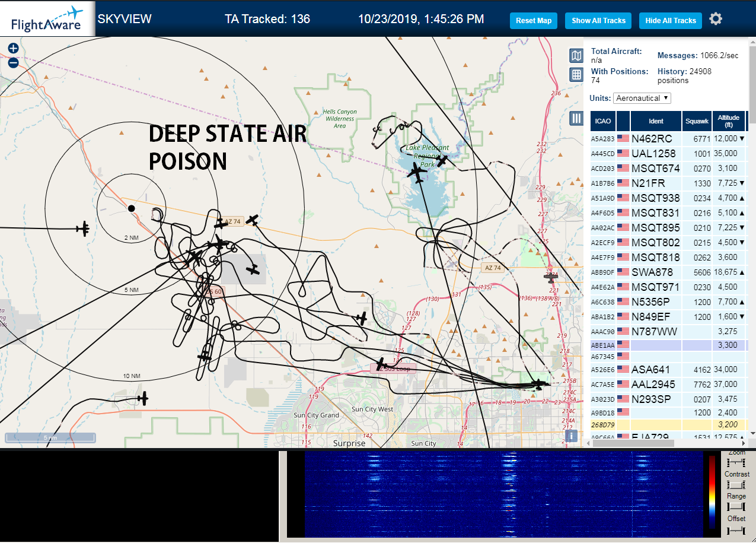Select aircraft next to left AZ 74 label
756x543 pixels.
tap(221, 224)
